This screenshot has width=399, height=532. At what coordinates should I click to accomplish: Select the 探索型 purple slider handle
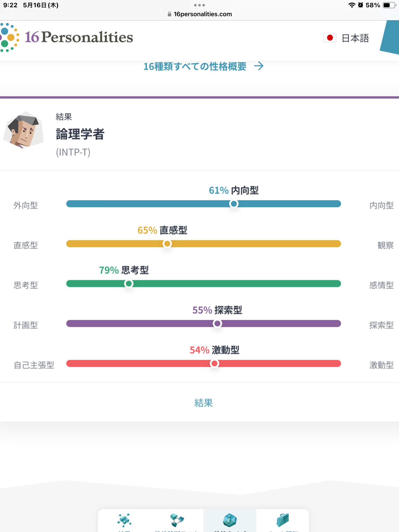pyautogui.click(x=217, y=324)
